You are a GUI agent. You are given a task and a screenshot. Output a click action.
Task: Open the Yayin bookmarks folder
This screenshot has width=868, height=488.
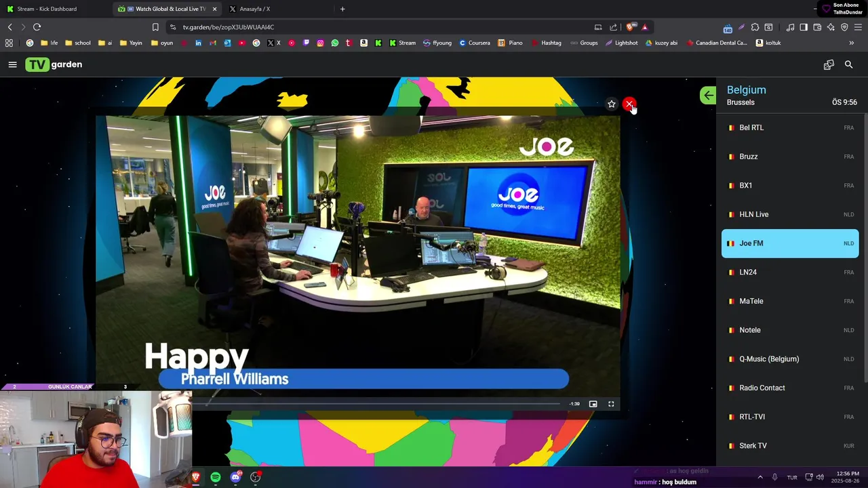click(131, 43)
